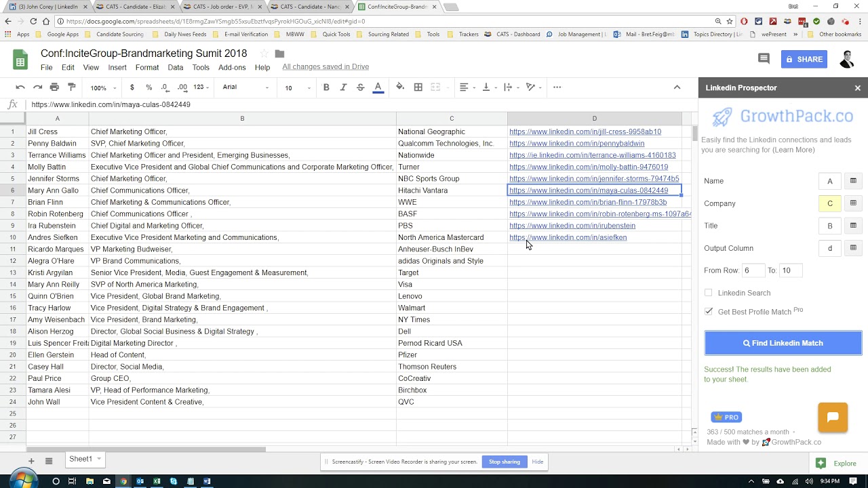Image resolution: width=868 pixels, height=488 pixels.
Task: Click the Company column input showing C
Action: pos(829,203)
